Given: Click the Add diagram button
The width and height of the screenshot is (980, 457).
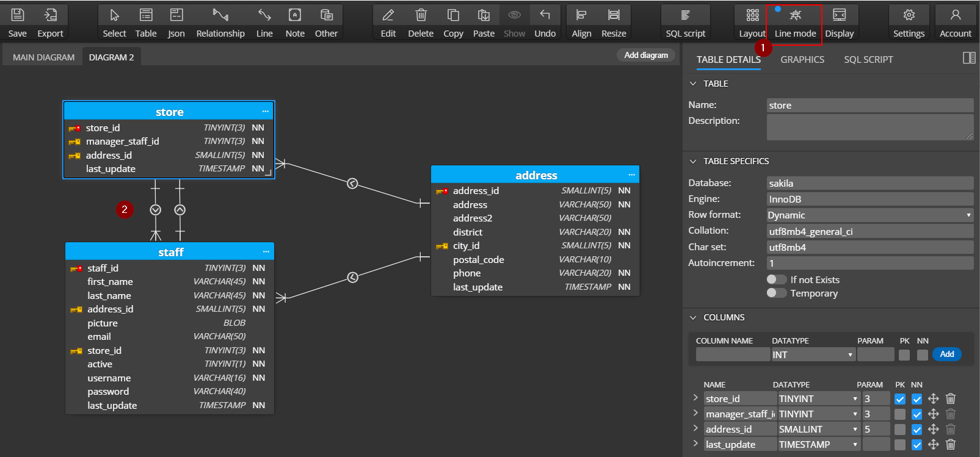Looking at the screenshot, I should tap(646, 55).
